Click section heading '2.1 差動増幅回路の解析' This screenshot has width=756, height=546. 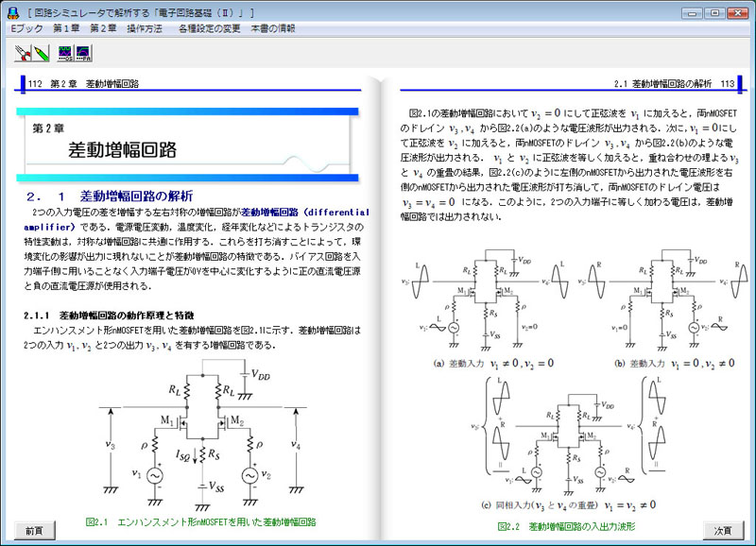(110, 196)
